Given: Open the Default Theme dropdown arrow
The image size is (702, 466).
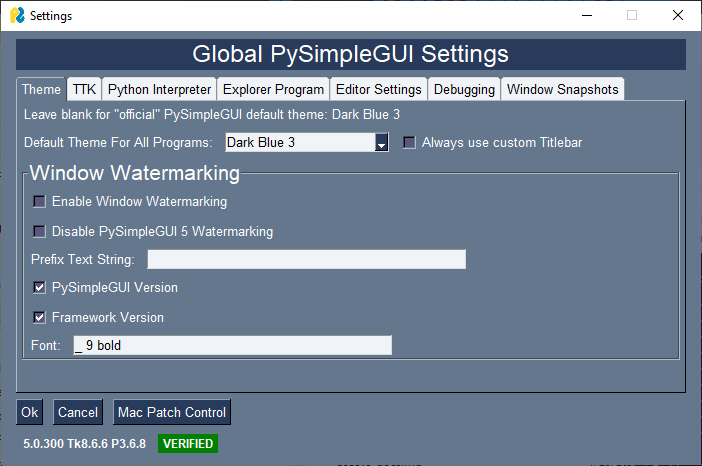Looking at the screenshot, I should tap(381, 143).
